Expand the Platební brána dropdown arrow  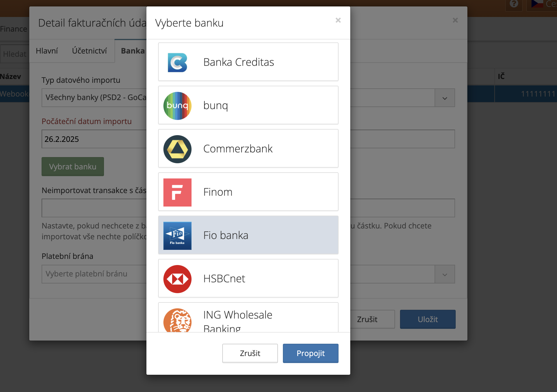click(445, 274)
